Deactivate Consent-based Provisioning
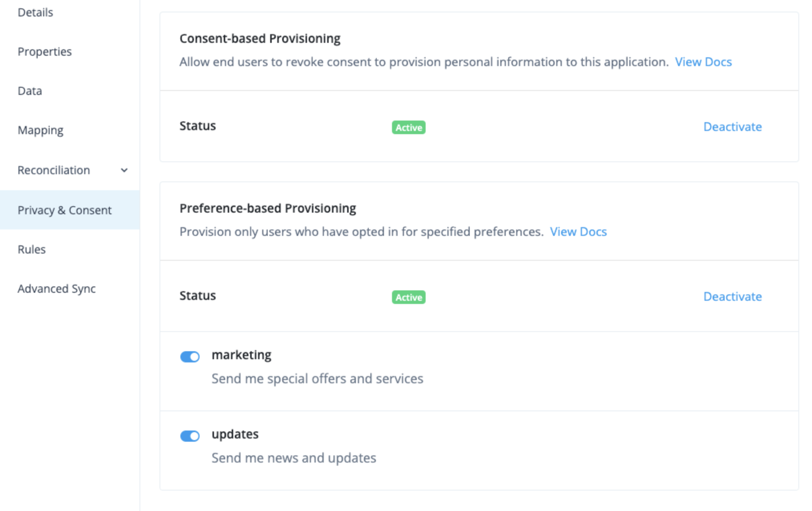Image resolution: width=812 pixels, height=511 pixels. point(732,127)
